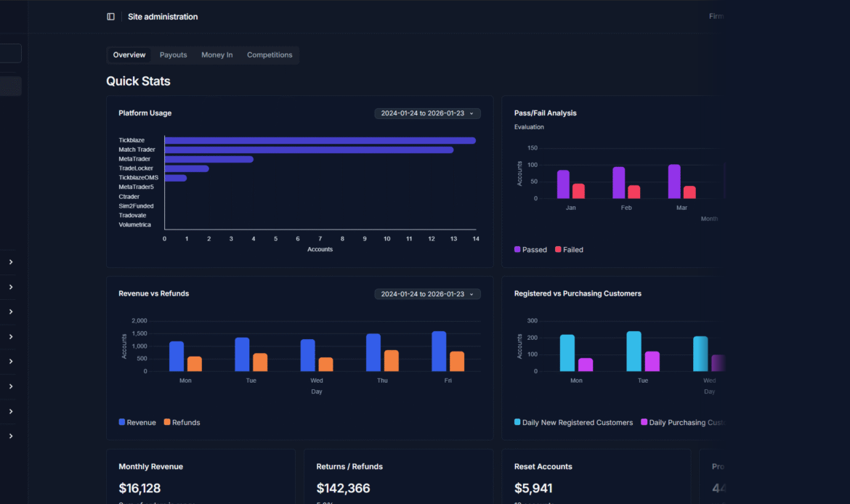Viewport: 850px width, 504px height.
Task: Open the Payouts tab
Action: [173, 54]
